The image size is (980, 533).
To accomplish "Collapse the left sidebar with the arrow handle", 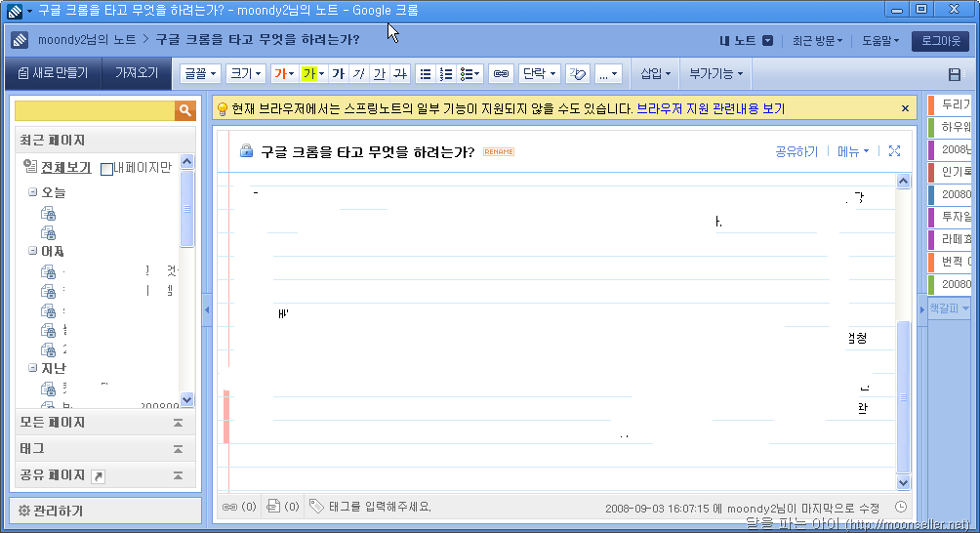I will 207,309.
